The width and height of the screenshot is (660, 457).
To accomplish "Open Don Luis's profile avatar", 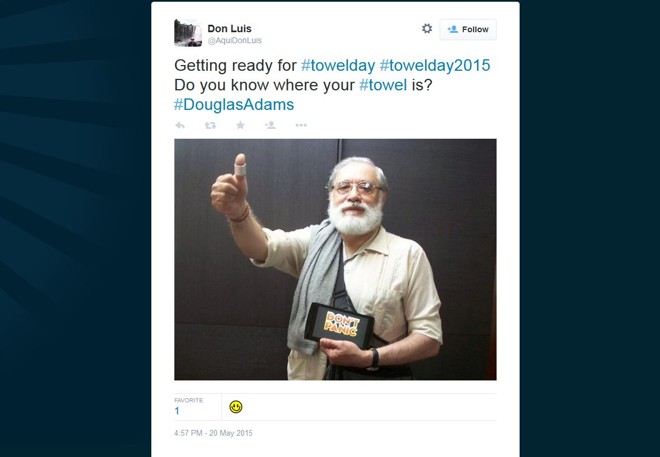I will click(x=188, y=33).
